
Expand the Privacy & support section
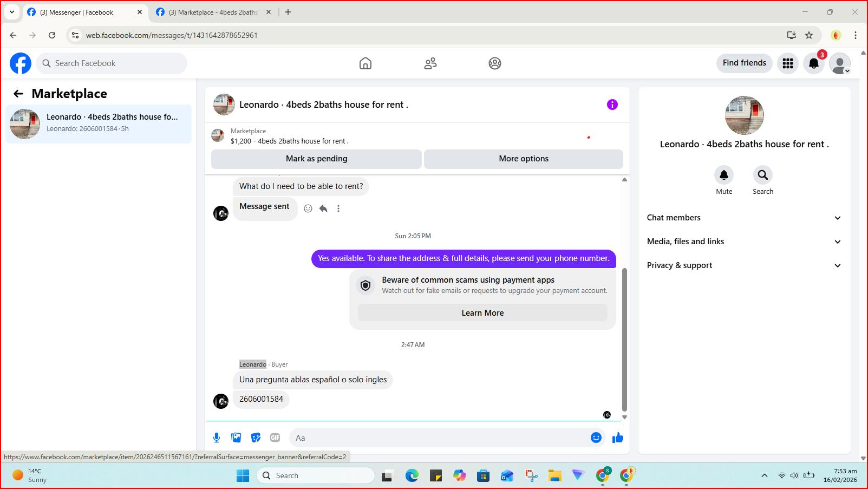(744, 265)
